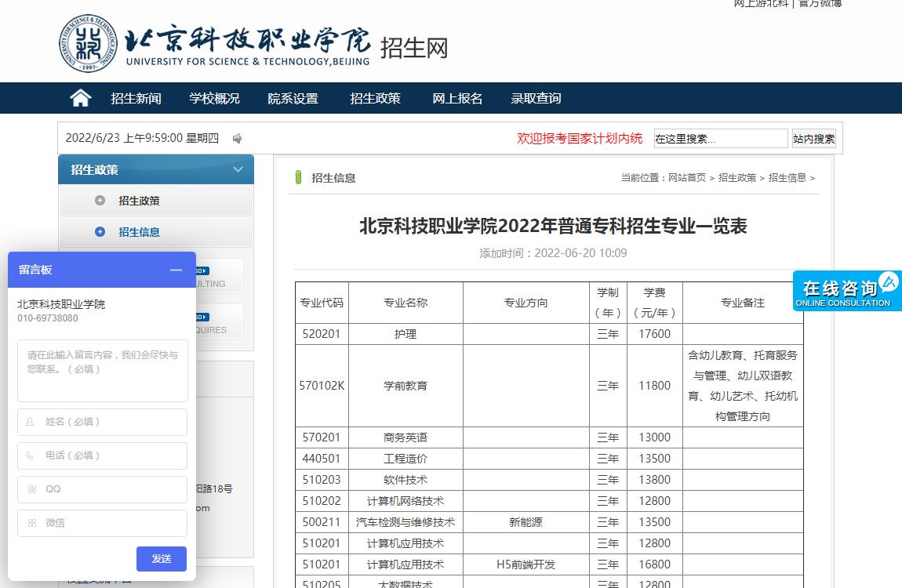The height and width of the screenshot is (588, 902).
Task: Click the 网站首页 breadcrumb link
Action: (687, 178)
